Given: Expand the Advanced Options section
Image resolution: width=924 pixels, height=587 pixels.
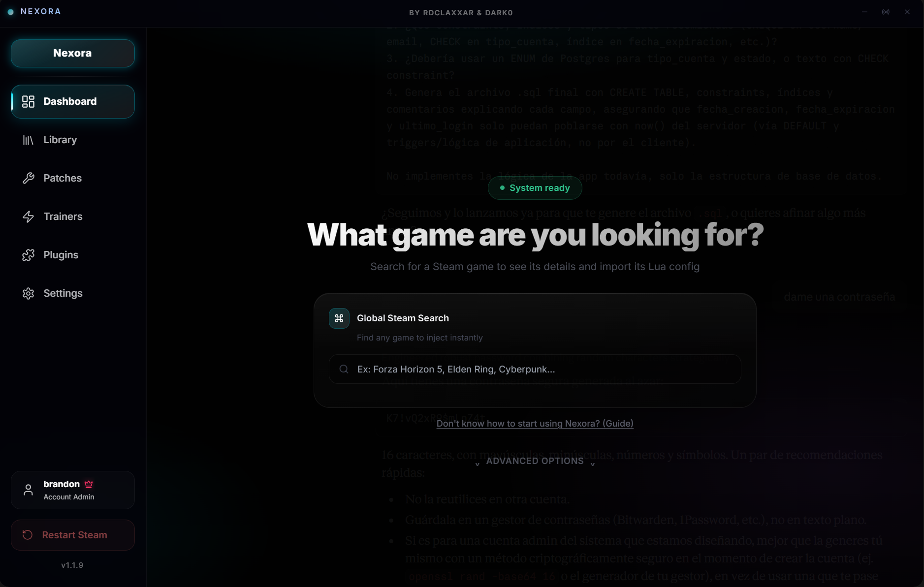Looking at the screenshot, I should click(535, 461).
